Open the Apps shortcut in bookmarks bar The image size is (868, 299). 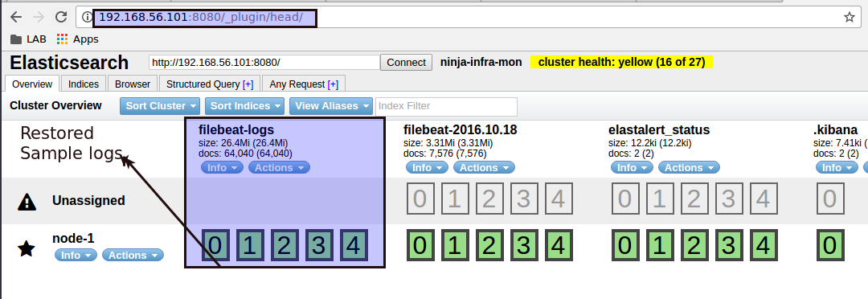(77, 39)
